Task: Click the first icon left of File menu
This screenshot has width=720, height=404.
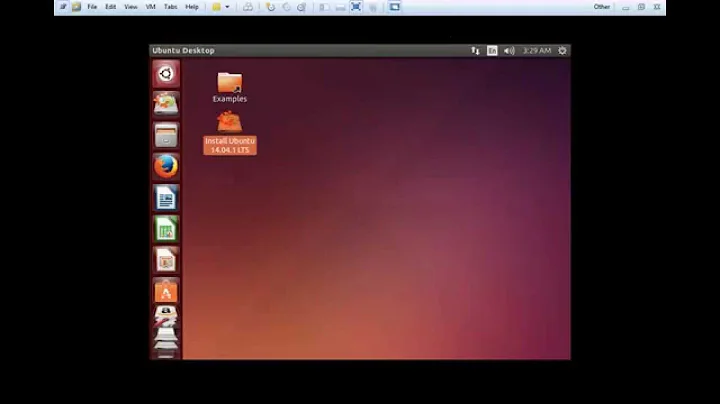Action: click(x=63, y=7)
